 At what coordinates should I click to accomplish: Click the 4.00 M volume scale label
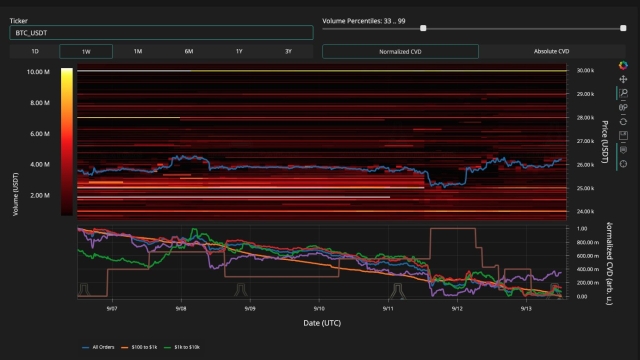(40, 164)
